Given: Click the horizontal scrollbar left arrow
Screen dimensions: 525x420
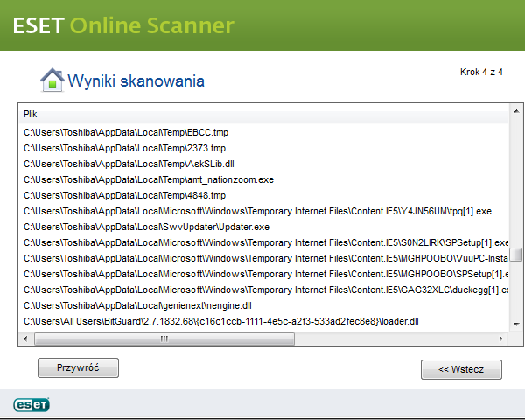Looking at the screenshot, I should coord(25,339).
